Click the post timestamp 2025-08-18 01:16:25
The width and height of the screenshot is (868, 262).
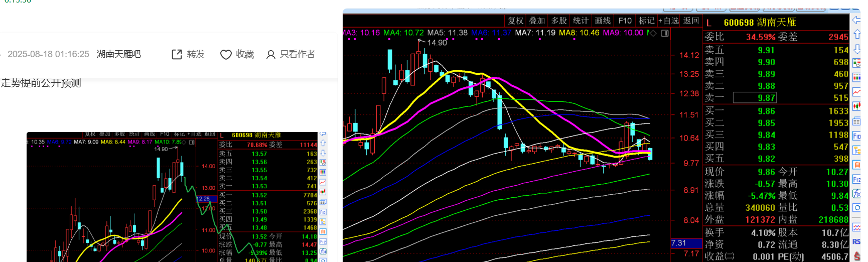48,54
